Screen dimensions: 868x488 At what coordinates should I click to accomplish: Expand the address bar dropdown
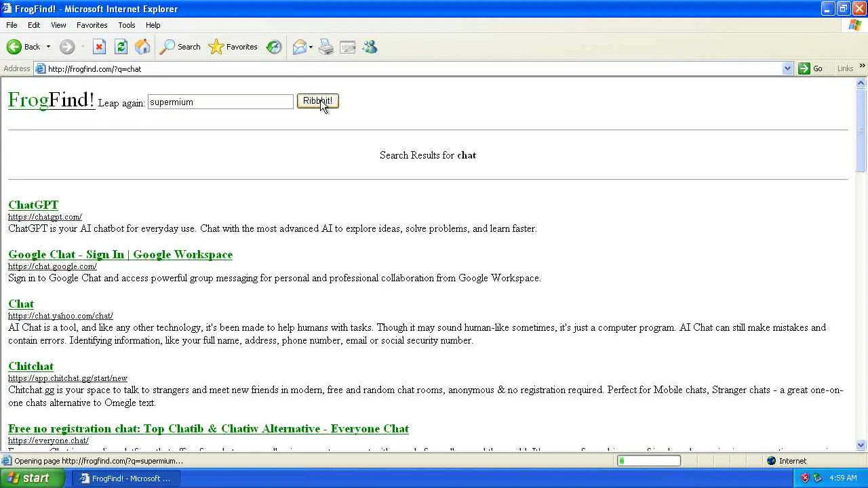787,68
